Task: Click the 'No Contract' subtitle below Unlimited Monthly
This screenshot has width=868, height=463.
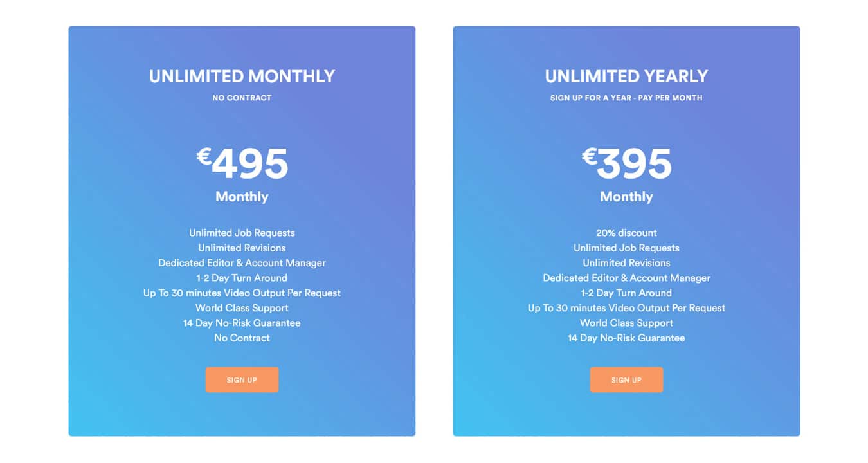Action: pos(242,98)
